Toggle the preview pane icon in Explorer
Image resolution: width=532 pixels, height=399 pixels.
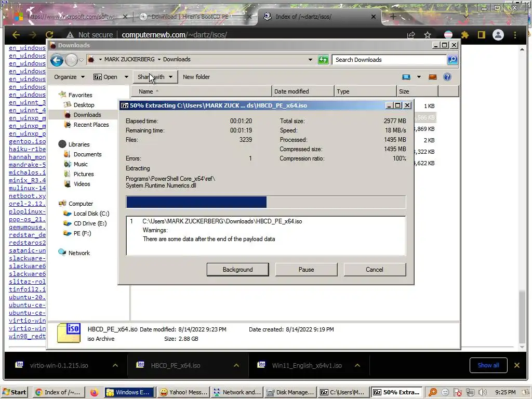[432, 77]
